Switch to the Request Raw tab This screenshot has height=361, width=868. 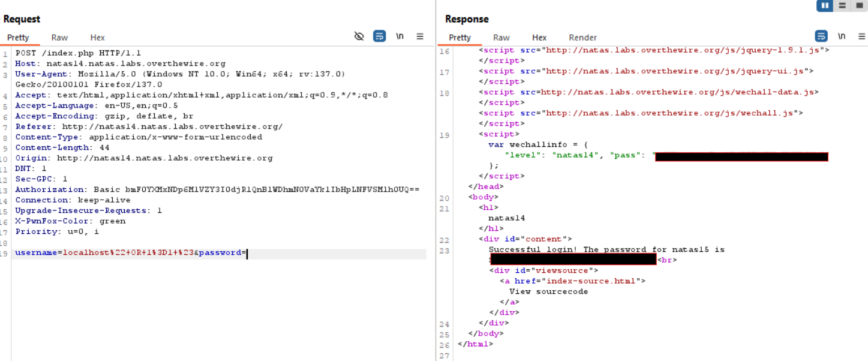tap(59, 38)
